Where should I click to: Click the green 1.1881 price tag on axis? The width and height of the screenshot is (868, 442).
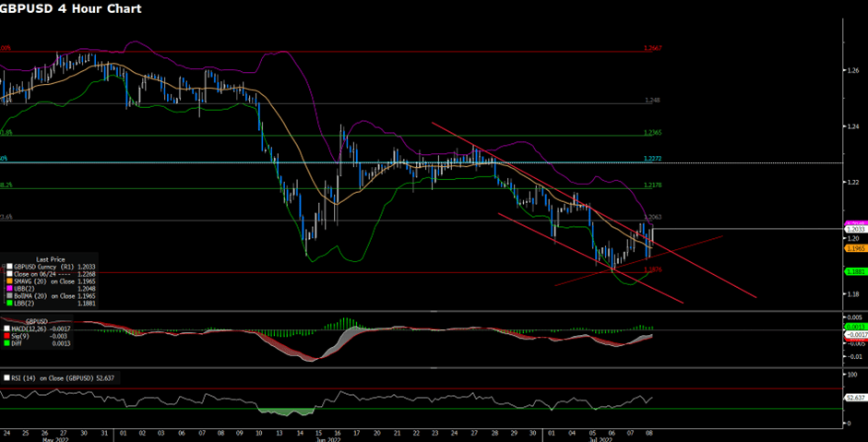(x=854, y=271)
